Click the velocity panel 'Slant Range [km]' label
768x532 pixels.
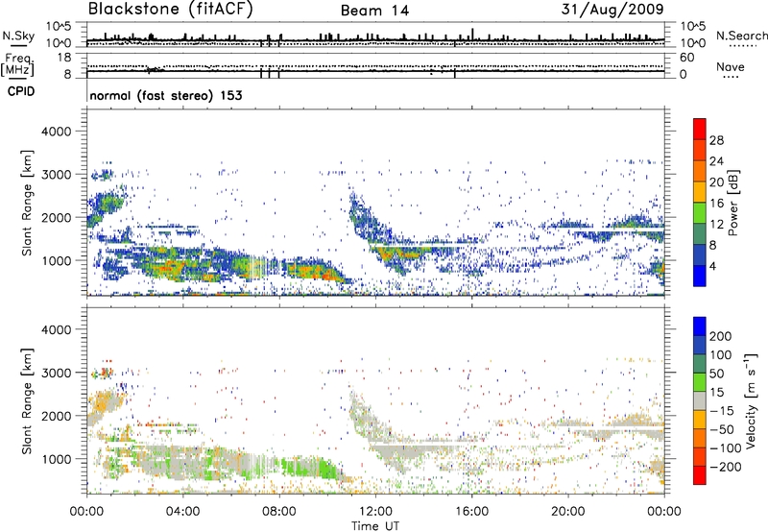tap(27, 400)
